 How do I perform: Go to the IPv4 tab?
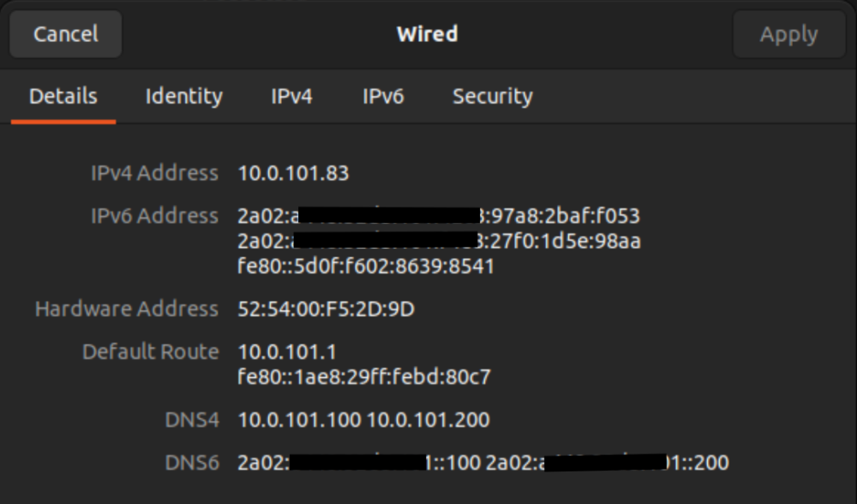coord(292,96)
